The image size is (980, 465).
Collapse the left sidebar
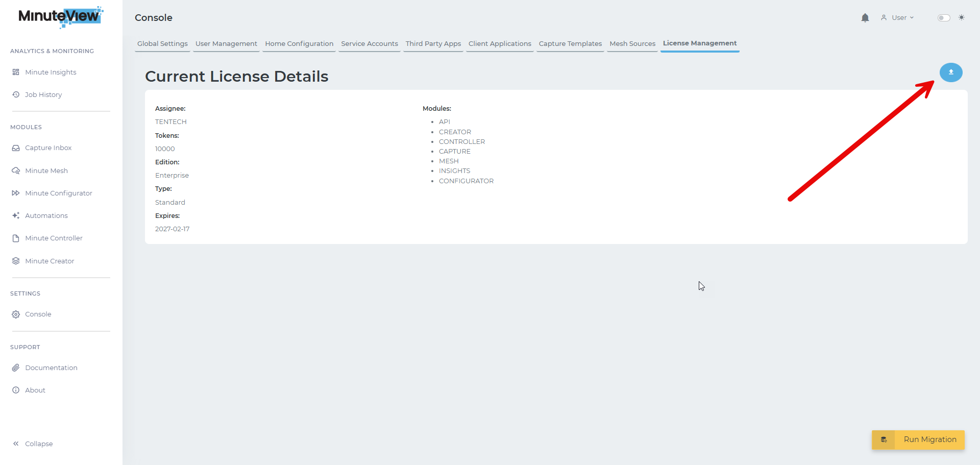click(x=32, y=444)
